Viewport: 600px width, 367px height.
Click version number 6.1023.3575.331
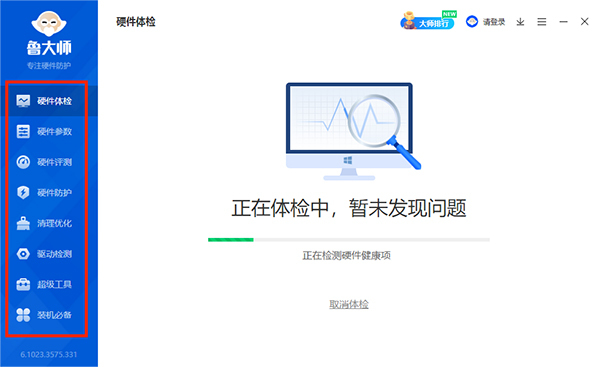(x=49, y=354)
